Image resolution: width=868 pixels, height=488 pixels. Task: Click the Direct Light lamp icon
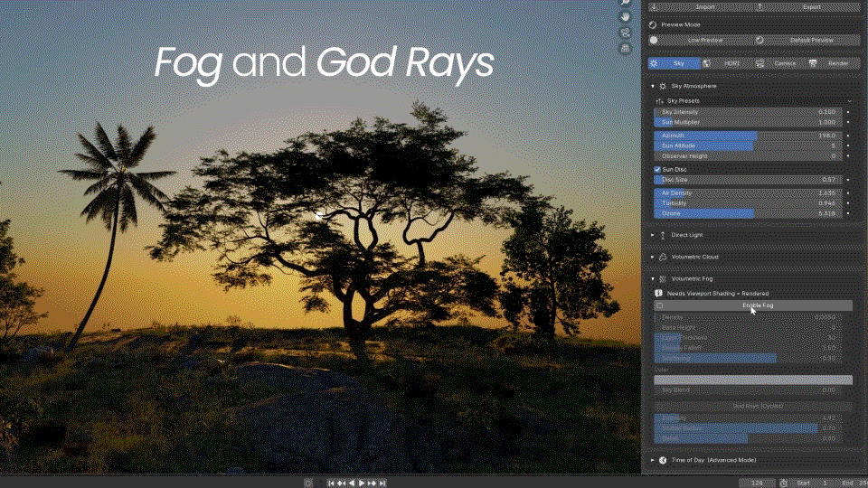(663, 235)
